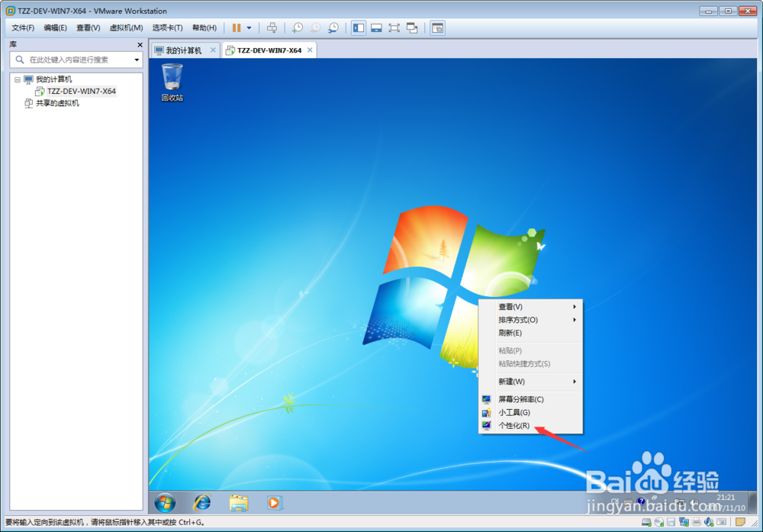The height and width of the screenshot is (532, 763).
Task: Launch Internet Explorer from the taskbar
Action: point(202,502)
